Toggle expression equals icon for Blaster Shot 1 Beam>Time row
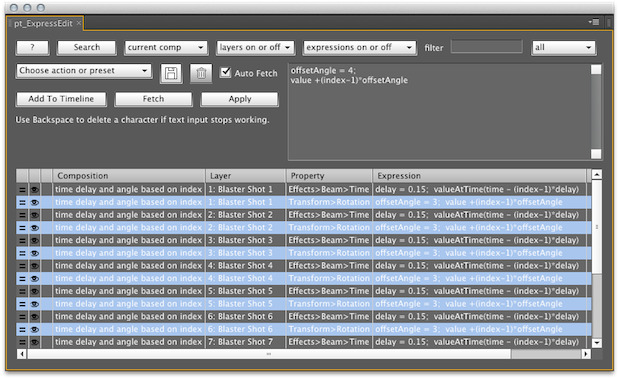This screenshot has width=619, height=379. 23,190
